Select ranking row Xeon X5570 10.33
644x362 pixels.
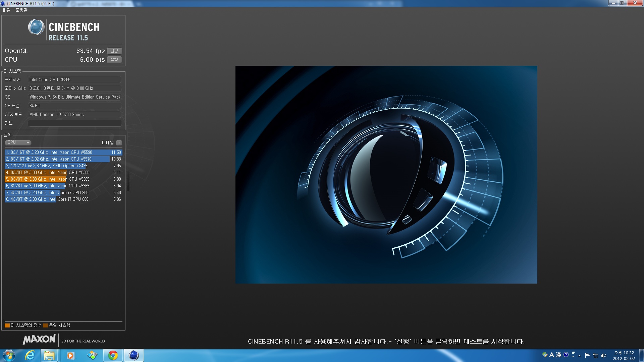coord(63,159)
